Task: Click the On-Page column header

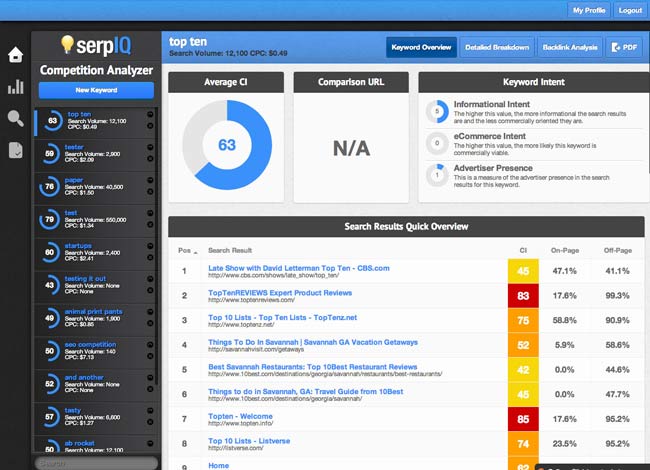Action: pos(565,250)
